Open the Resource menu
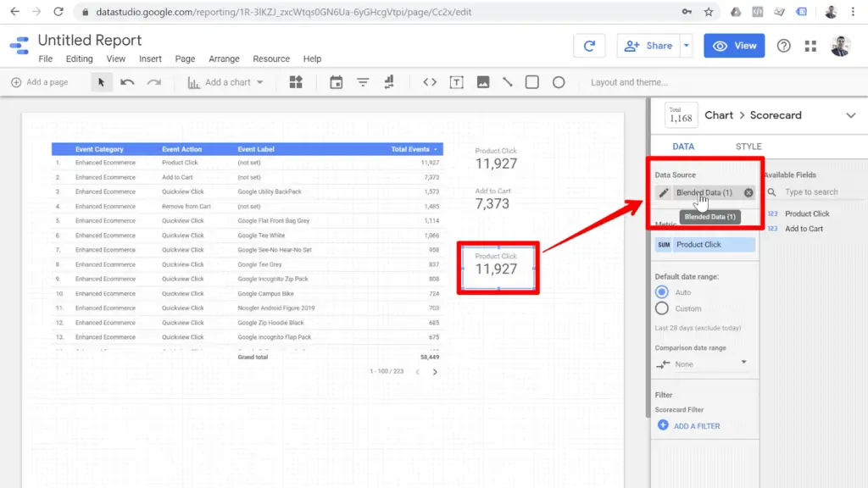The height and width of the screenshot is (488, 868). [270, 58]
